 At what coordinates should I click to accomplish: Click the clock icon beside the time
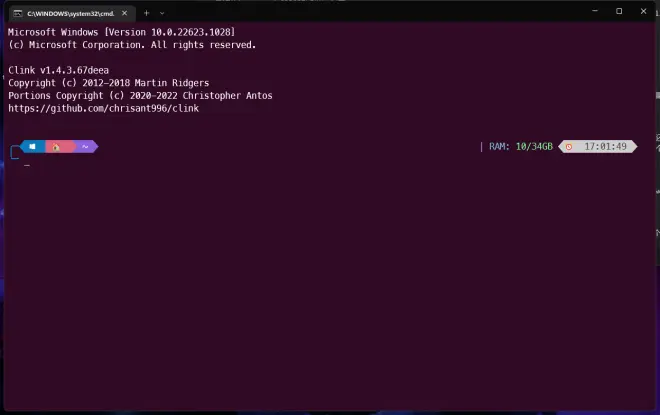569,146
